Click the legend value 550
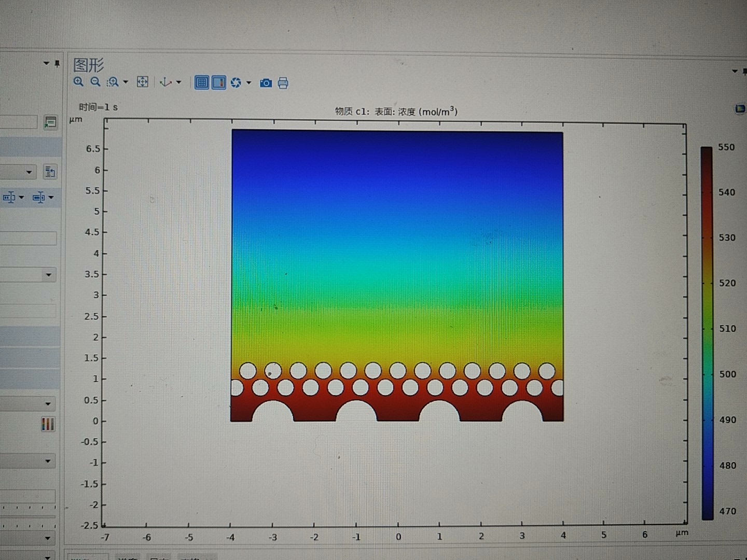The image size is (747, 560). click(x=726, y=147)
